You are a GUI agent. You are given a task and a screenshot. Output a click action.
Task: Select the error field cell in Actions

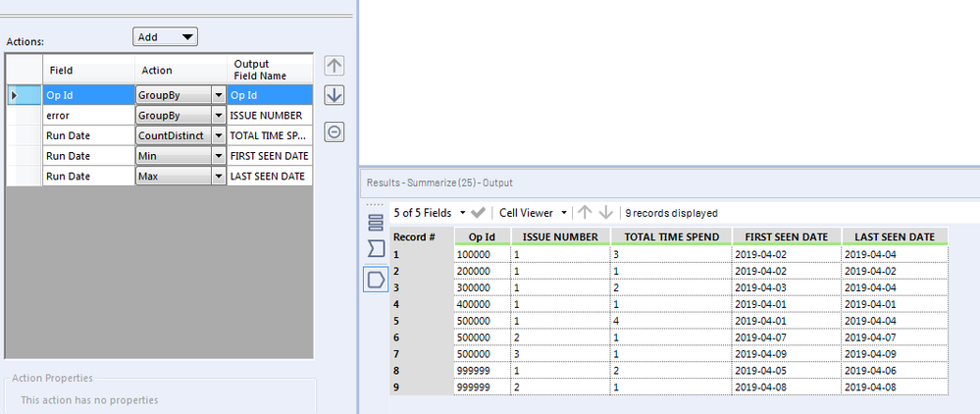(x=88, y=115)
